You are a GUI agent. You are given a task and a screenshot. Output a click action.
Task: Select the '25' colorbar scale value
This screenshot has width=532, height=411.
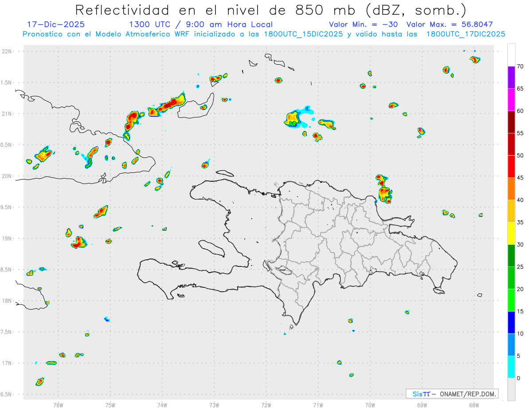point(520,267)
